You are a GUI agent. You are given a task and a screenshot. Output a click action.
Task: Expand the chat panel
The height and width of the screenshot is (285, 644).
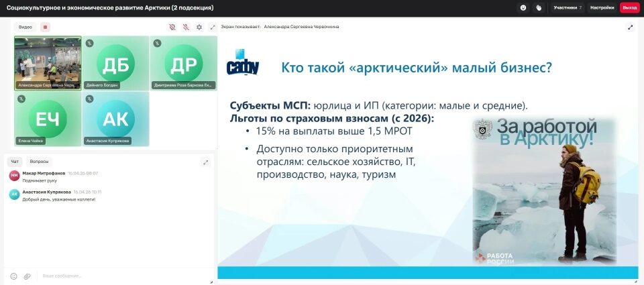[x=205, y=162]
